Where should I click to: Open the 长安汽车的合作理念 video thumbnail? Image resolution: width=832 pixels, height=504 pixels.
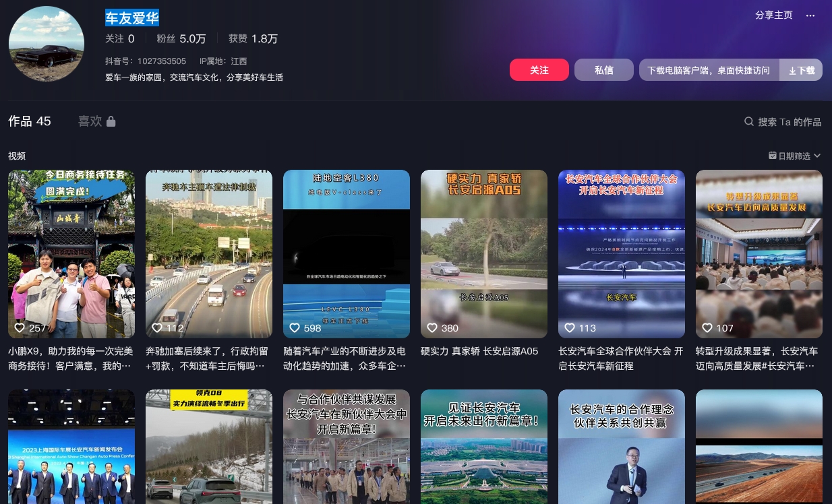coord(622,447)
